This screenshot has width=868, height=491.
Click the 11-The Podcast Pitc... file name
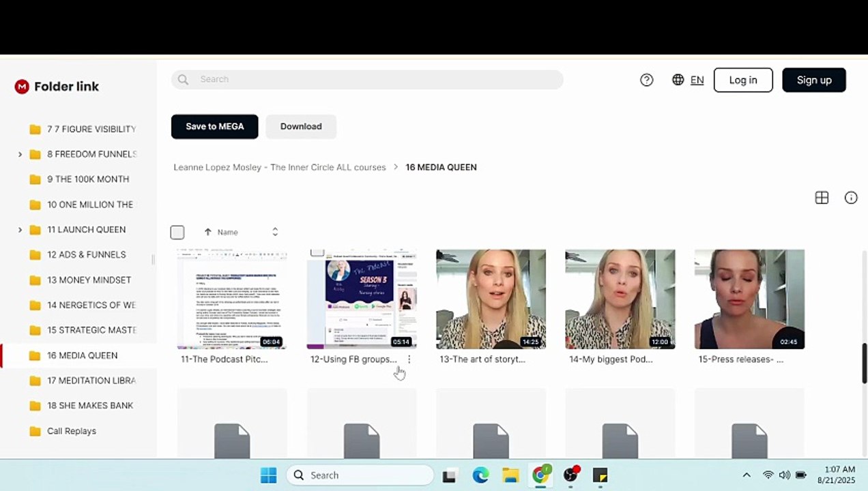coord(225,359)
